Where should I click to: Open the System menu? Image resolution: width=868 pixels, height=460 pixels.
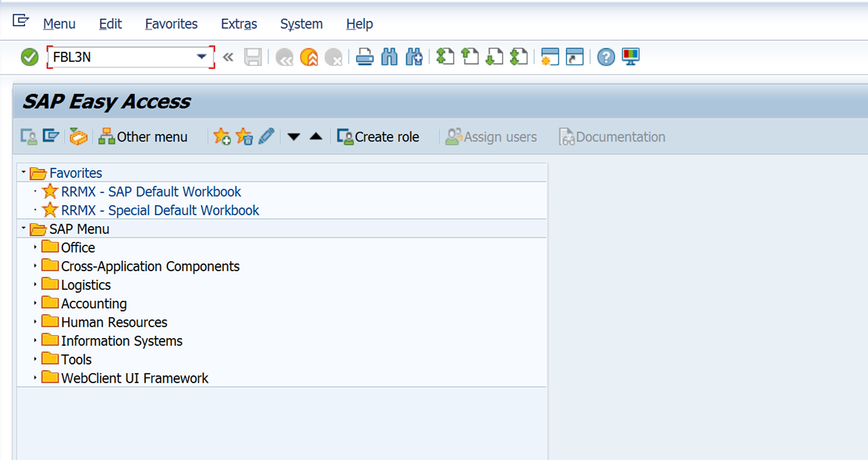pos(302,24)
